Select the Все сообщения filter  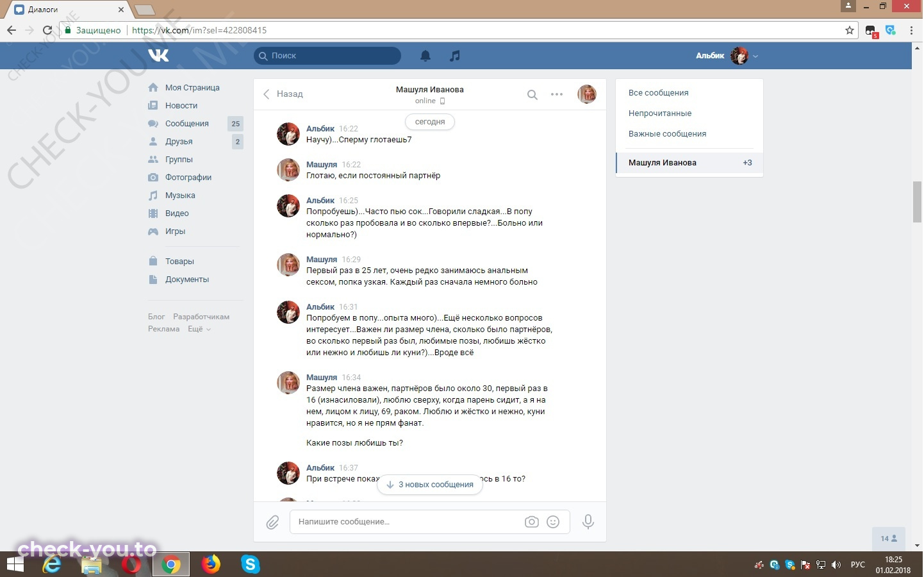coord(689,93)
